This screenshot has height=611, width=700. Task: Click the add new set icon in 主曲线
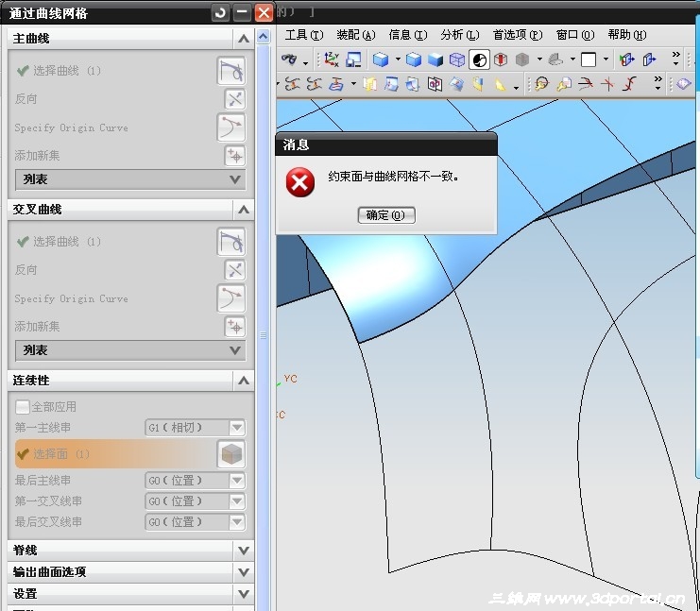pos(235,156)
